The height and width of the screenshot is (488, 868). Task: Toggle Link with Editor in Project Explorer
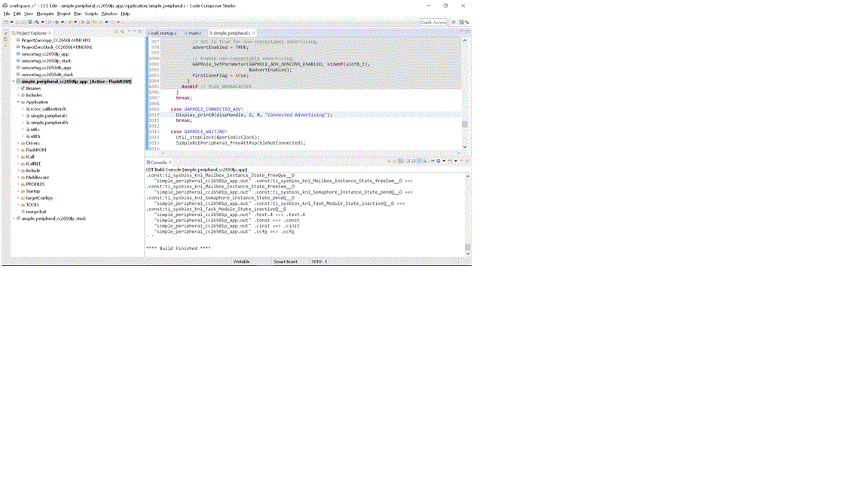pos(122,32)
